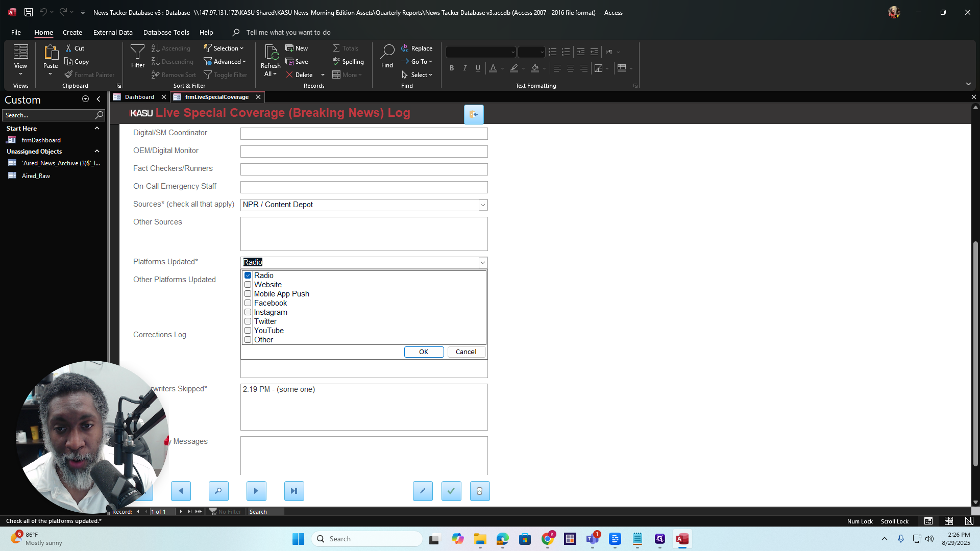Click the New record button
This screenshot has height=551, width=980.
[x=297, y=48]
